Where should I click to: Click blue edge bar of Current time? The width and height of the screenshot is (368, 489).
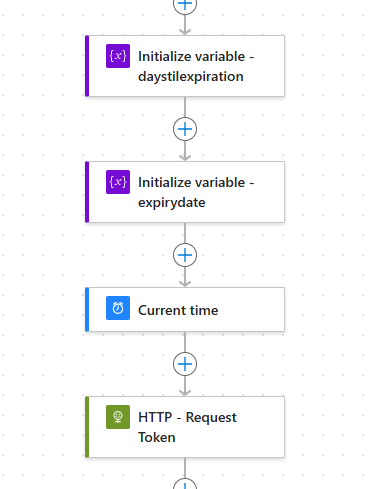[87, 309]
